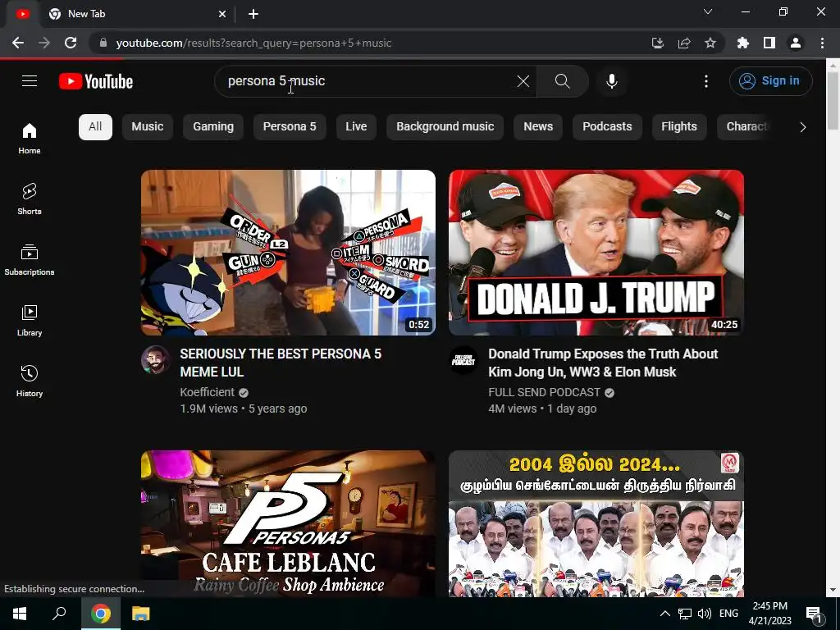The height and width of the screenshot is (630, 840).
Task: Select the News filter chip
Action: click(538, 127)
